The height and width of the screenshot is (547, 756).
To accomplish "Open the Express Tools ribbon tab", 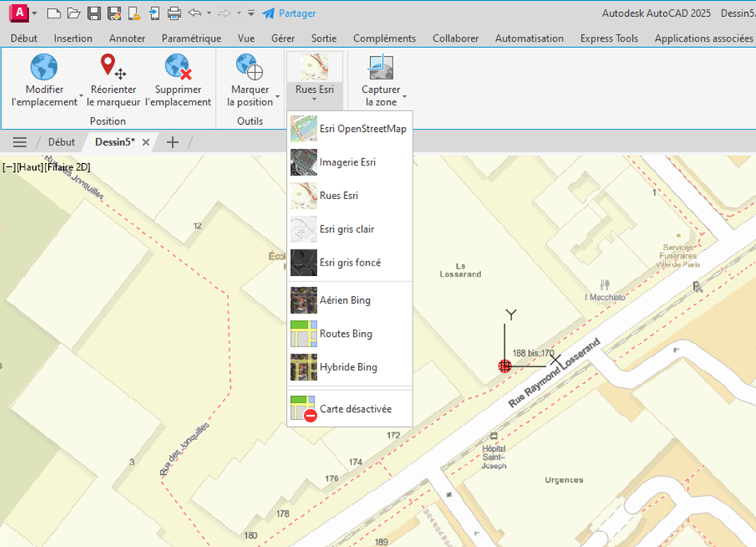I will (x=608, y=38).
